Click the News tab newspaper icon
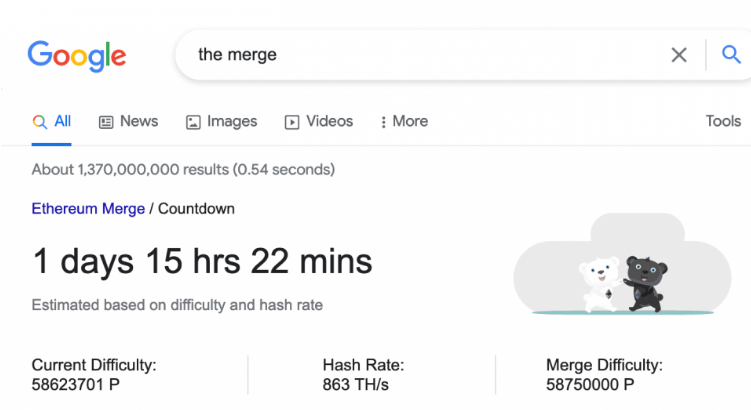The image size is (751, 410). [106, 122]
